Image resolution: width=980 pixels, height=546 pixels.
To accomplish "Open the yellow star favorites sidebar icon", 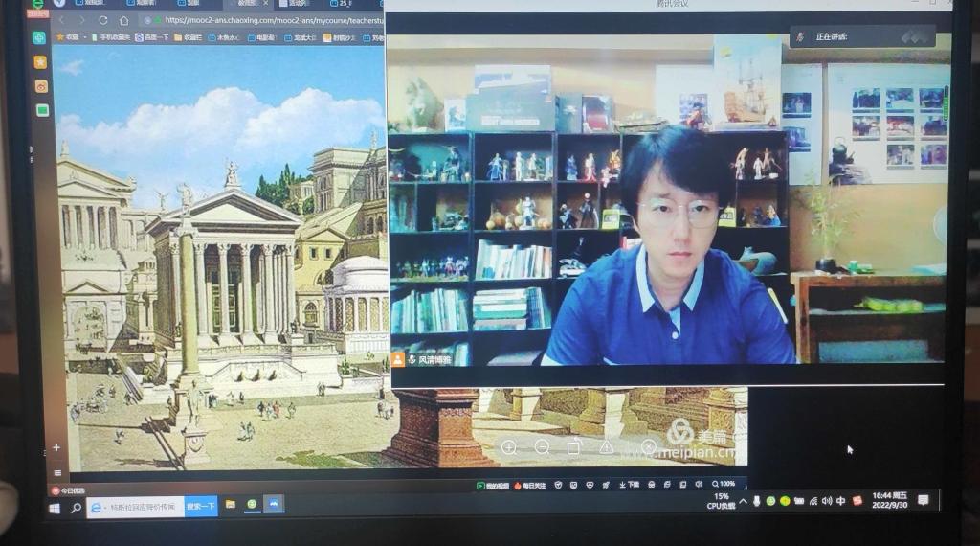I will pos(40,62).
